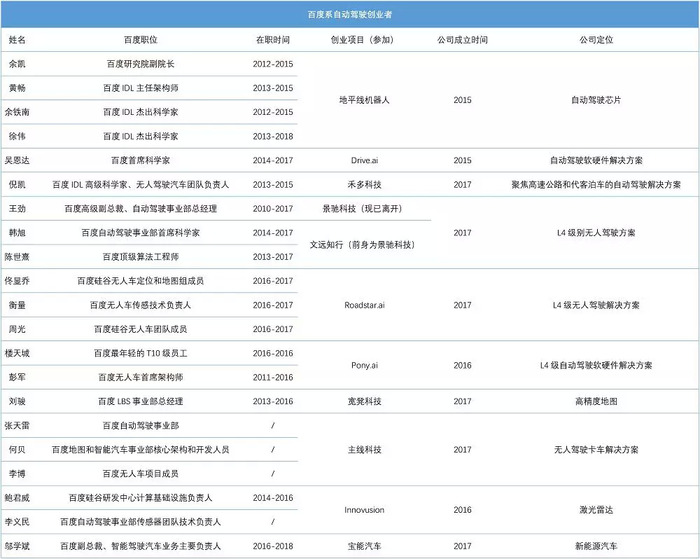The height and width of the screenshot is (559, 700).
Task: Select the name cell '陈世熹'
Action: 17,257
